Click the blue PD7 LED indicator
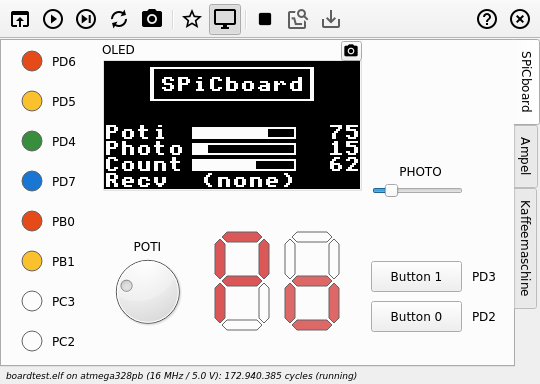 tap(32, 181)
